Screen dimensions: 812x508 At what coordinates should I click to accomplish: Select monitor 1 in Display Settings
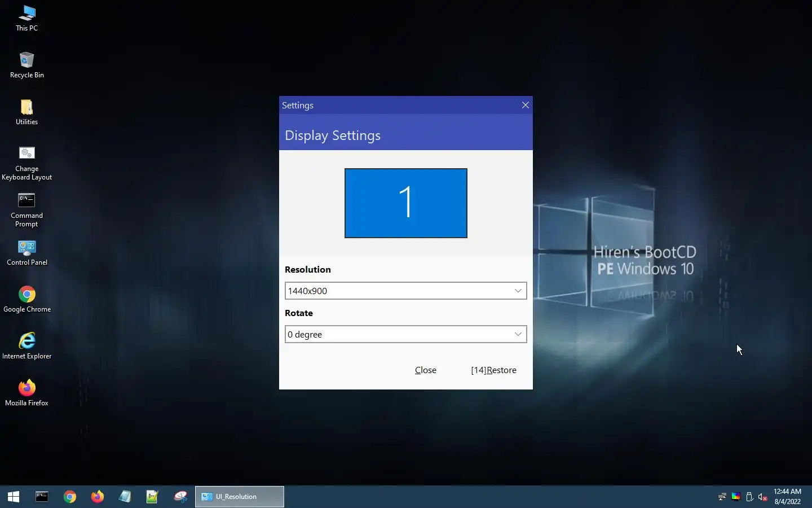coord(406,203)
